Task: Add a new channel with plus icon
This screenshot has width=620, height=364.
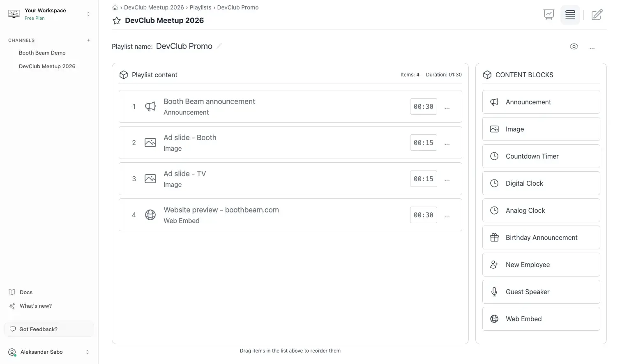Action: click(89, 40)
